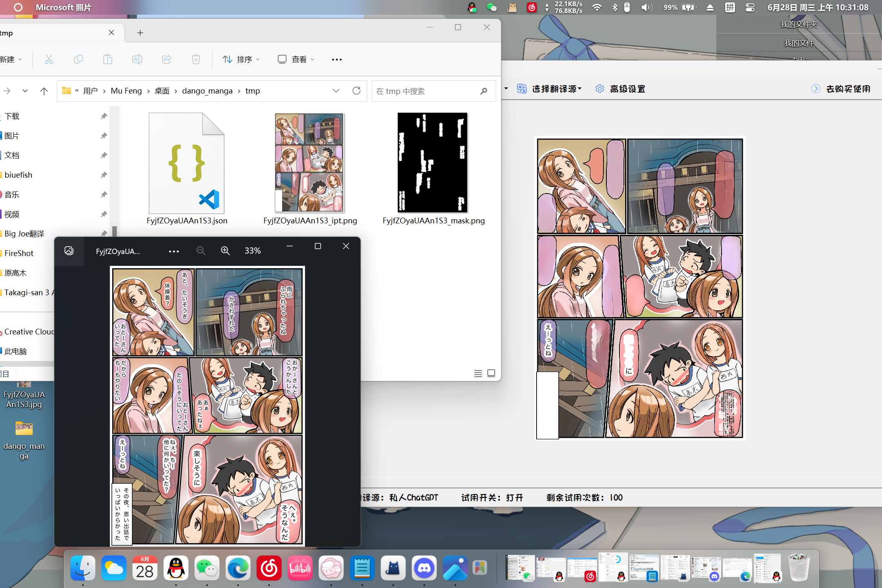This screenshot has height=588, width=882.
Task: Click the refresh button in the address bar
Action: point(356,91)
